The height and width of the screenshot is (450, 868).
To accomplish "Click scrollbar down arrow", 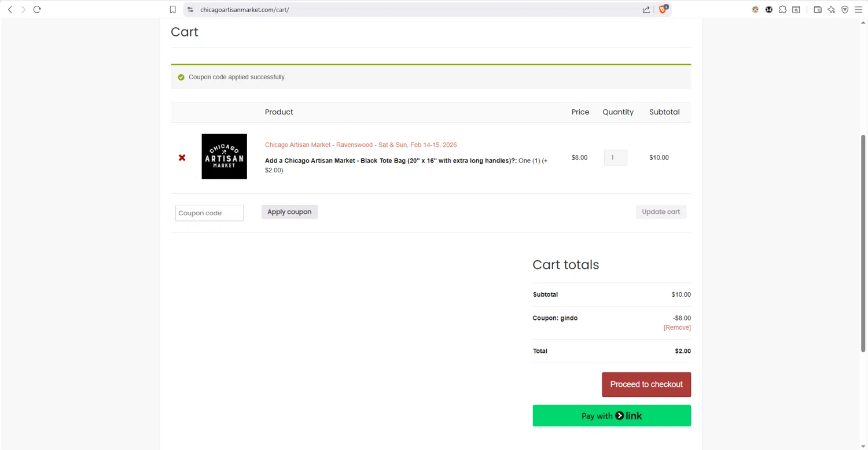I will tap(863, 446).
